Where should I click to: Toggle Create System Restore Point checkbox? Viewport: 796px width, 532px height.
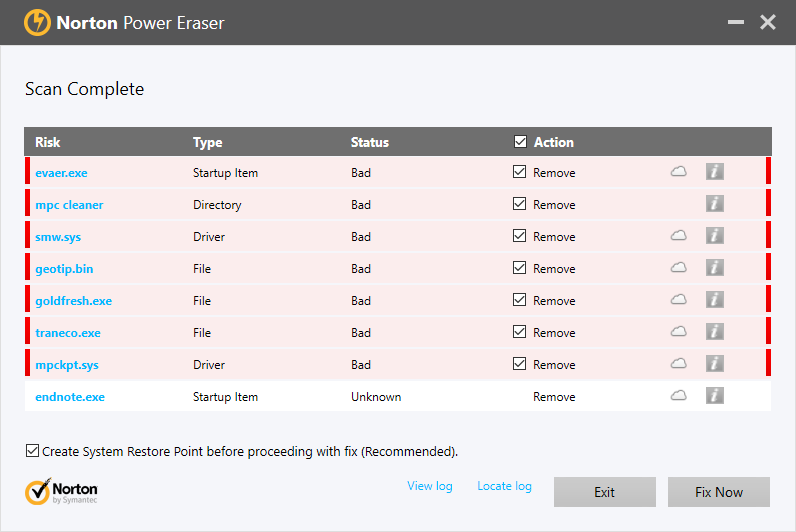tap(32, 451)
